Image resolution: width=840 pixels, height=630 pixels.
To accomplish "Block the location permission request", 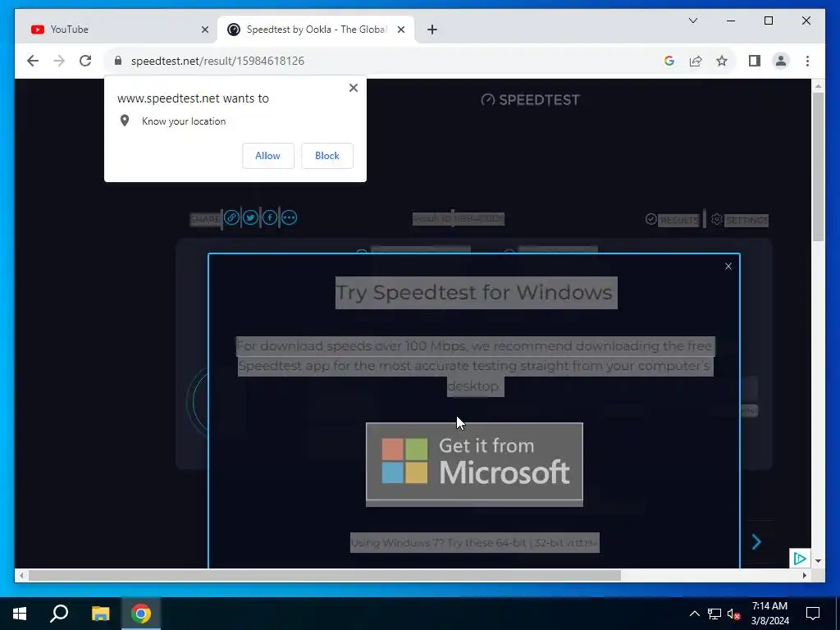I will (326, 156).
